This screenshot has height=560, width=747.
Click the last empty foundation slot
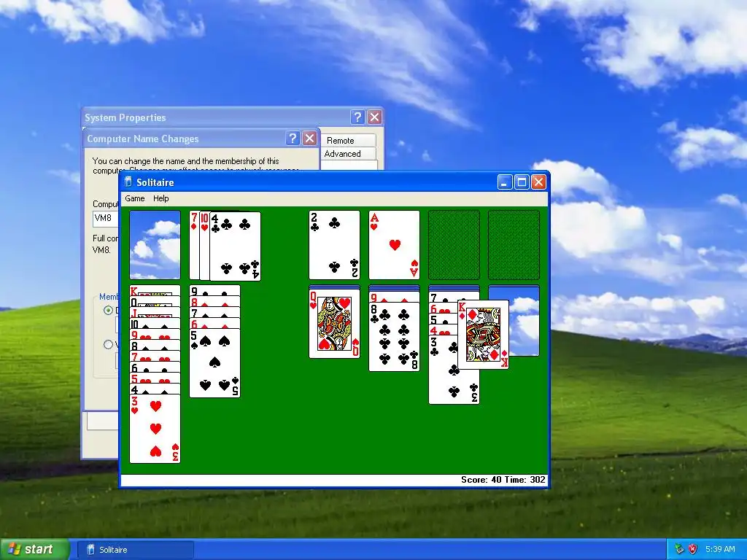tap(514, 245)
